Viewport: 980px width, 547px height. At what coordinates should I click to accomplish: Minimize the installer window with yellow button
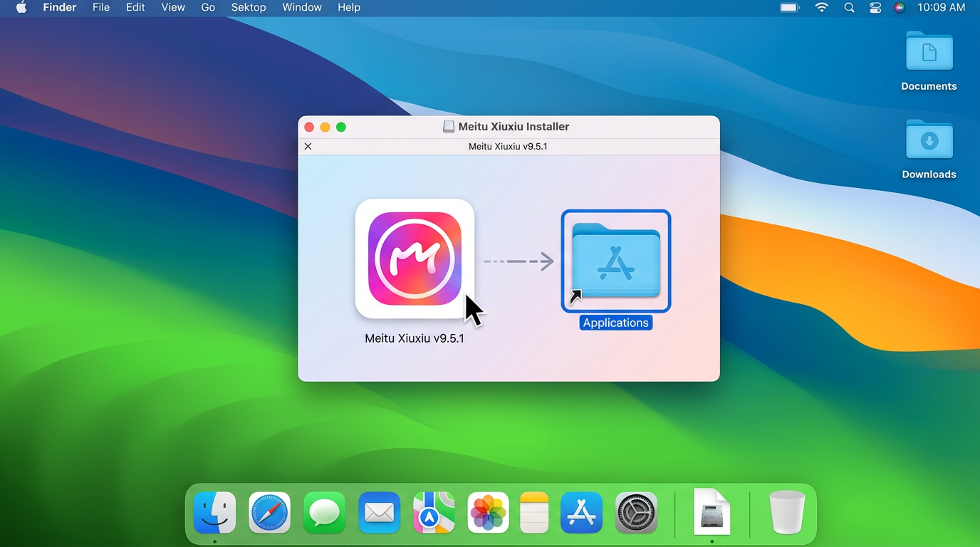coord(325,127)
